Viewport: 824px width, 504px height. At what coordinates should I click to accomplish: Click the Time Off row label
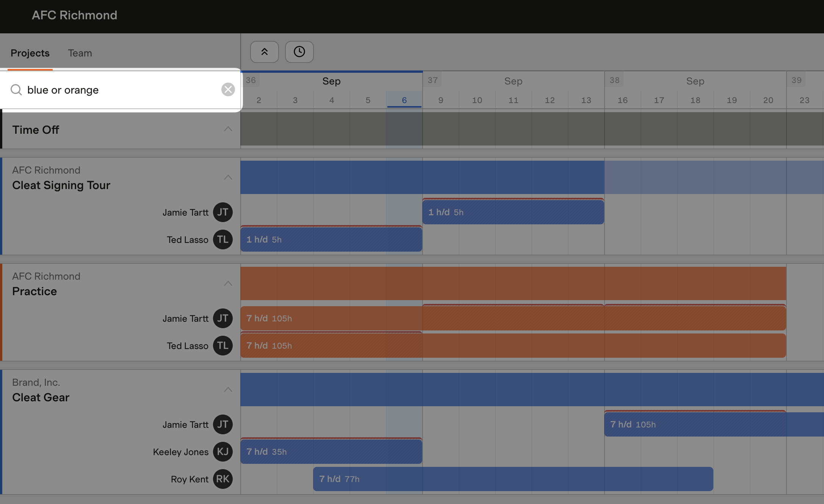click(x=36, y=130)
